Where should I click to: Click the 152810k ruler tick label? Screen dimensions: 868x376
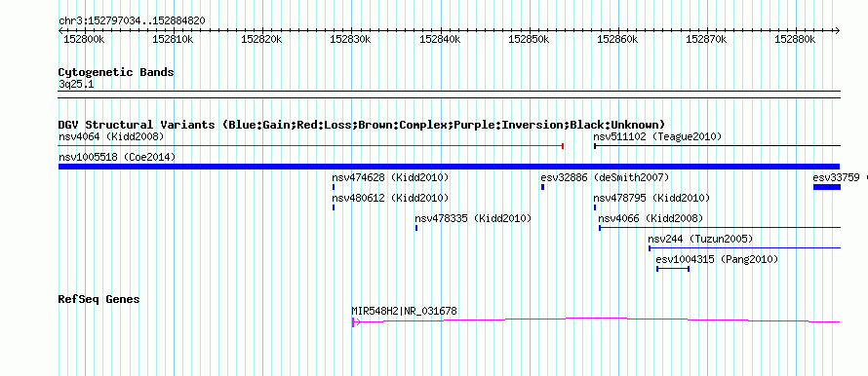pyautogui.click(x=174, y=39)
